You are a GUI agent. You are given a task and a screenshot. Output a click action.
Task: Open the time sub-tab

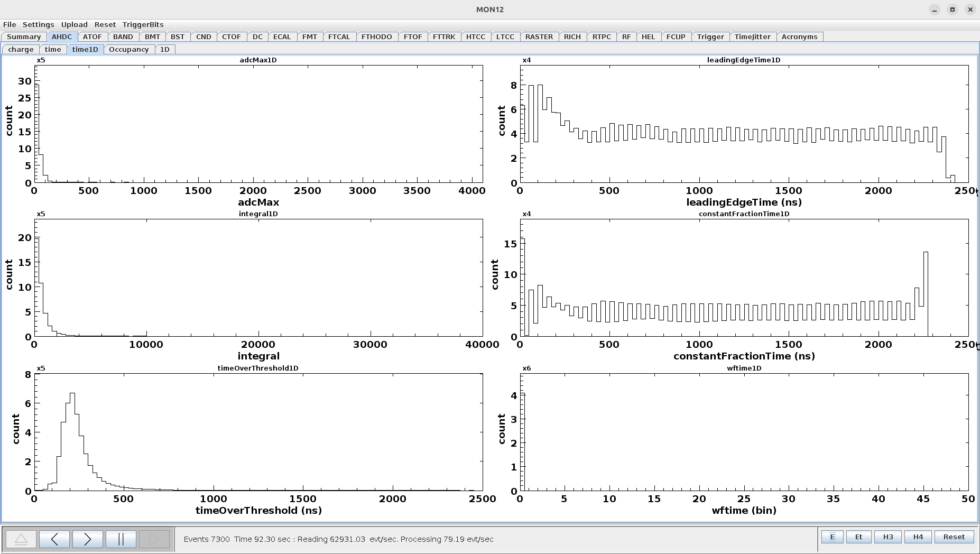pyautogui.click(x=53, y=49)
